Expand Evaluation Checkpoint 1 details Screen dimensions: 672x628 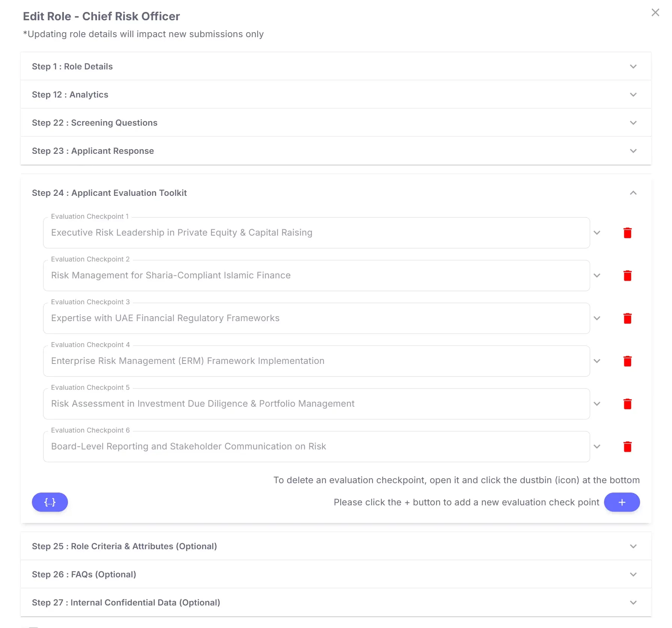click(x=597, y=233)
